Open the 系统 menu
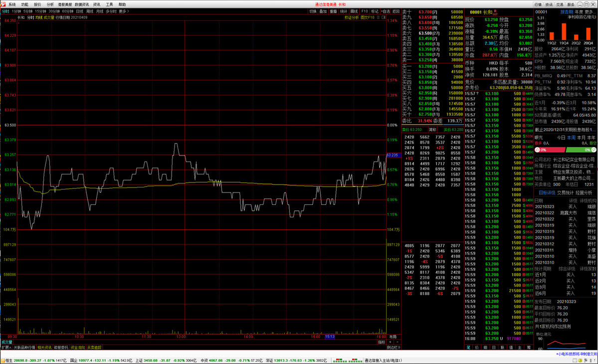The height and width of the screenshot is (364, 598). click(x=12, y=4)
